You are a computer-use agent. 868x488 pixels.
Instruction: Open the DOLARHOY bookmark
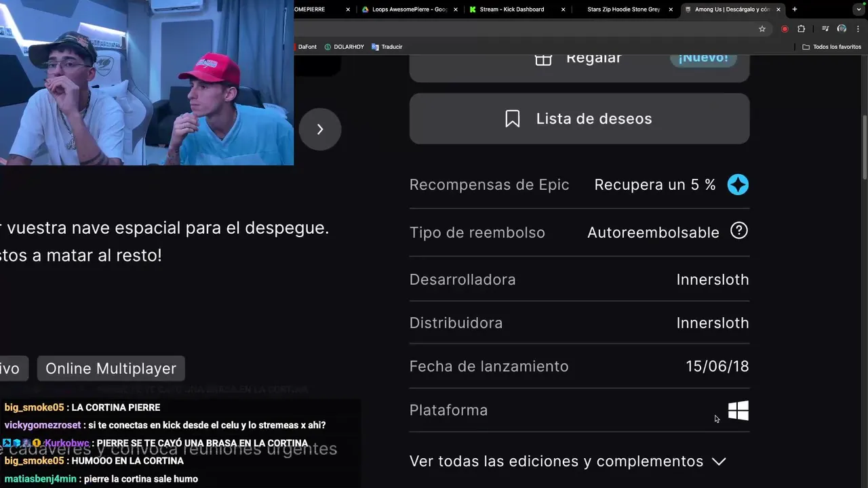(344, 47)
